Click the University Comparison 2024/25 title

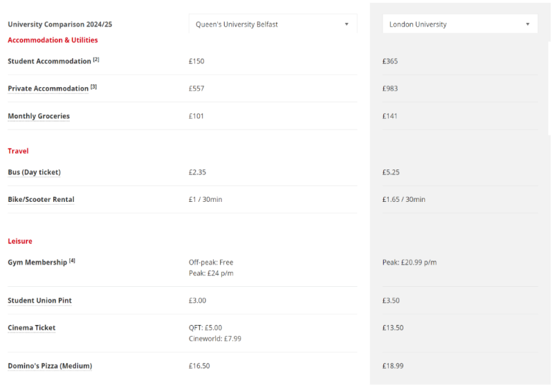tap(60, 24)
